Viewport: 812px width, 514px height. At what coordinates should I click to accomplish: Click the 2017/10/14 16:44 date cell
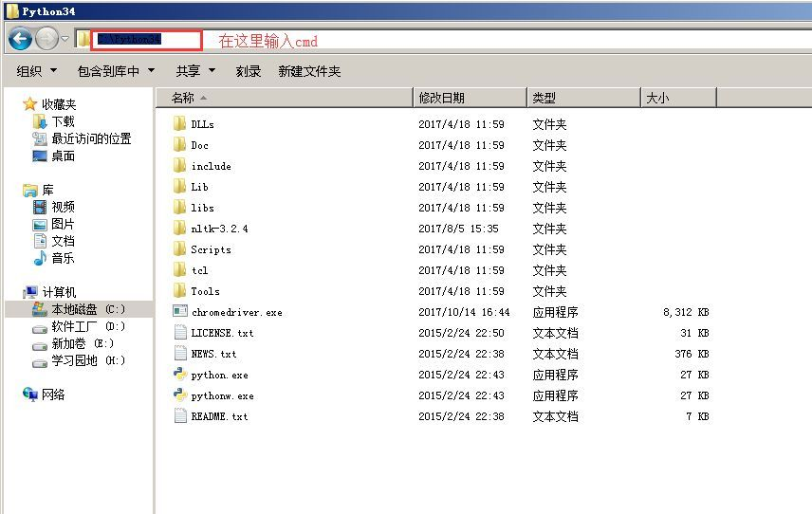pyautogui.click(x=464, y=312)
